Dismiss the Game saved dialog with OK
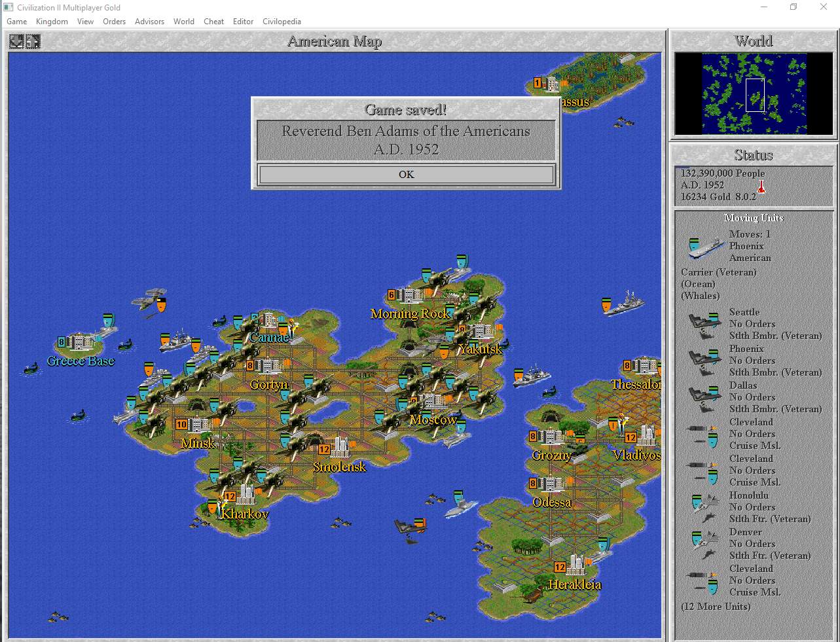840x642 pixels. click(406, 174)
